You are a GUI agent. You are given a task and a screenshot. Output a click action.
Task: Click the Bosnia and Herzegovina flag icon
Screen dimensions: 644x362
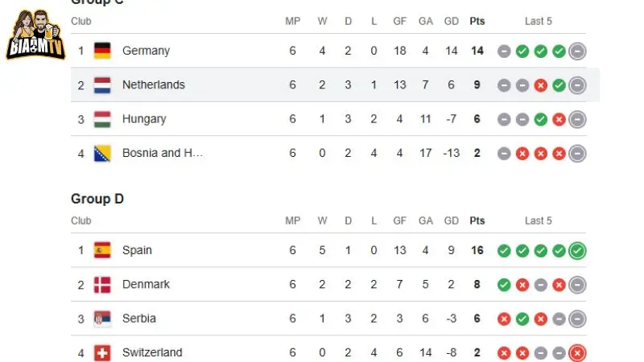point(102,154)
